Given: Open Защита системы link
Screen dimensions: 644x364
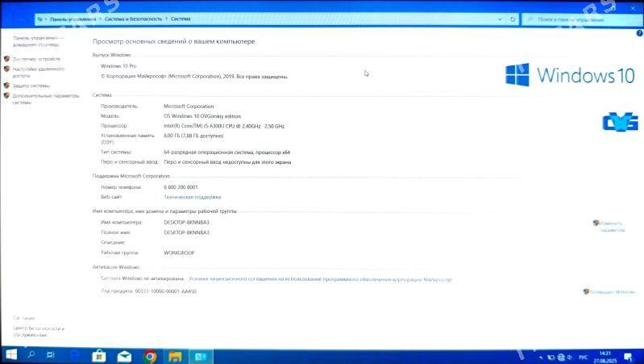Looking at the screenshot, I should (x=31, y=86).
